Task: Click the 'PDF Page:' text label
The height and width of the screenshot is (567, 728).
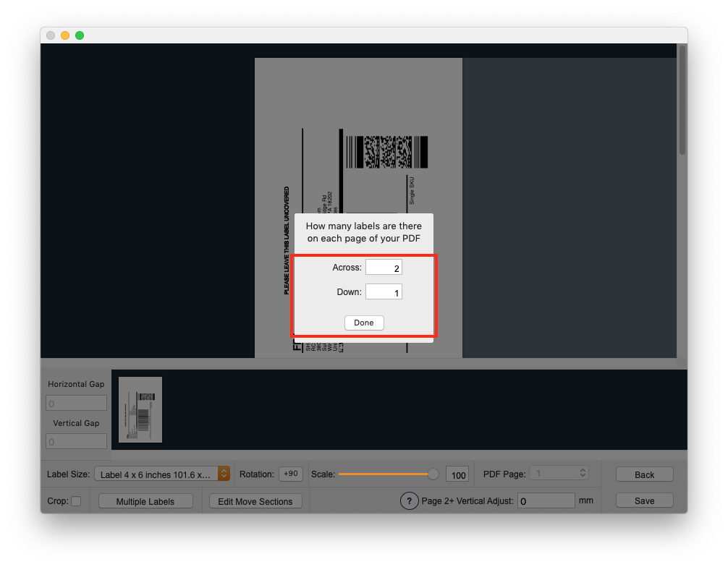Action: click(x=504, y=474)
